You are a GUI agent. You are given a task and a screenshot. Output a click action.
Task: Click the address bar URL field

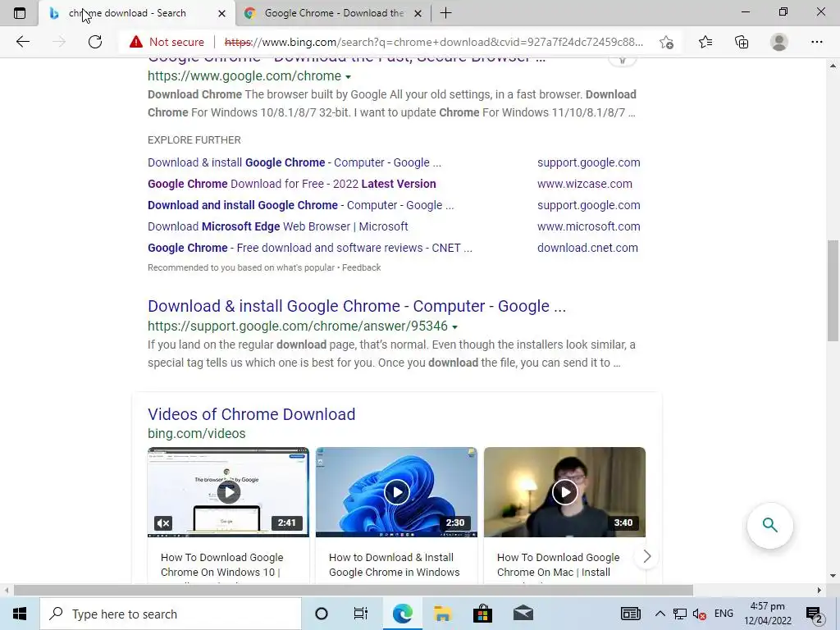coord(434,42)
